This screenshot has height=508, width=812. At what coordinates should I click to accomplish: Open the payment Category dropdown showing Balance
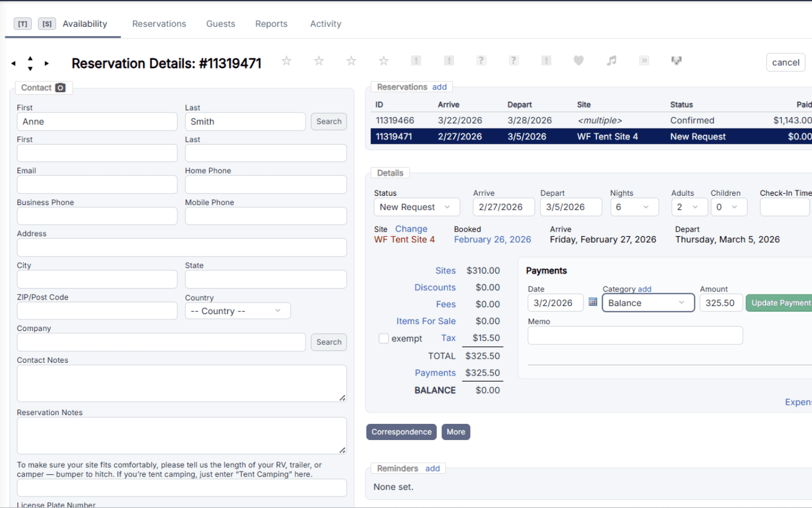[x=648, y=302]
